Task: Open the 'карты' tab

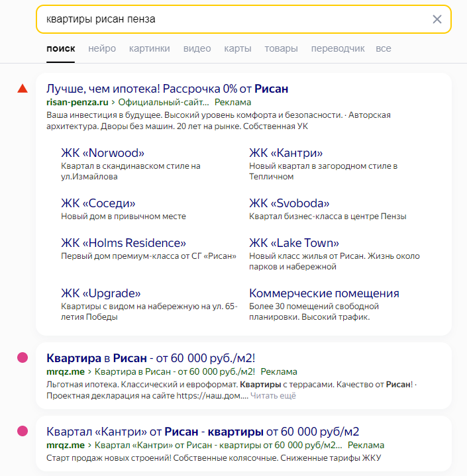Action: 238,48
